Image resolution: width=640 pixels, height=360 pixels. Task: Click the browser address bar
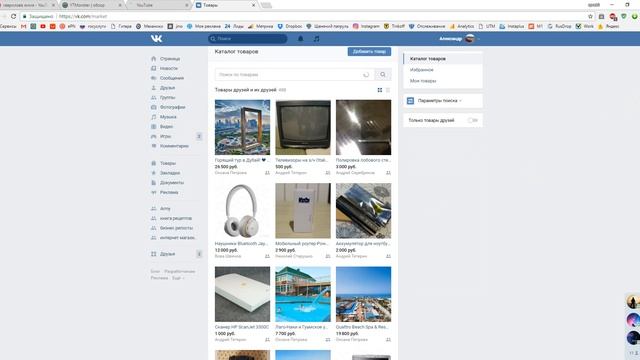click(x=302, y=16)
